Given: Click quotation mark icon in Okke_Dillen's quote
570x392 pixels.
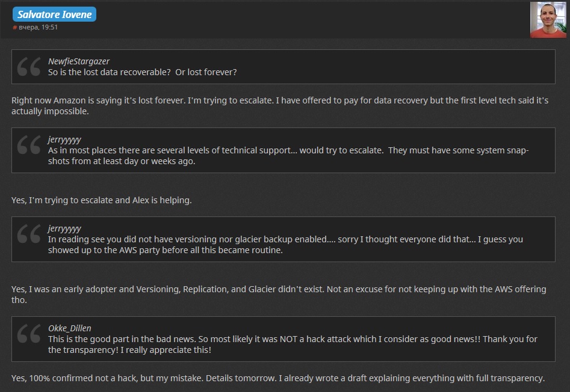Looking at the screenshot, I should point(29,334).
